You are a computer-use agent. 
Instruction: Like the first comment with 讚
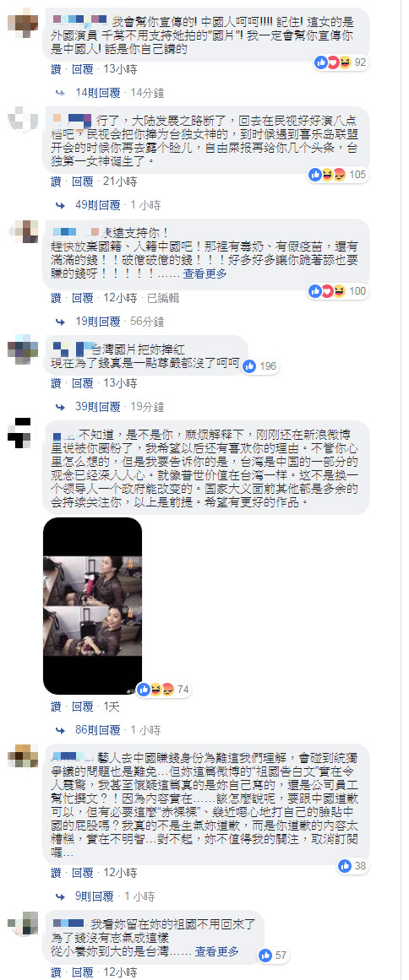[57, 68]
